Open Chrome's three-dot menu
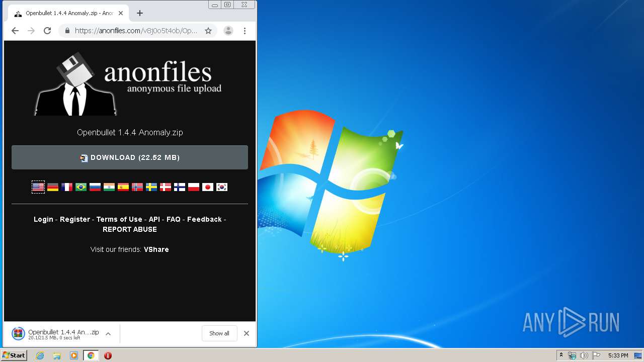 (245, 31)
